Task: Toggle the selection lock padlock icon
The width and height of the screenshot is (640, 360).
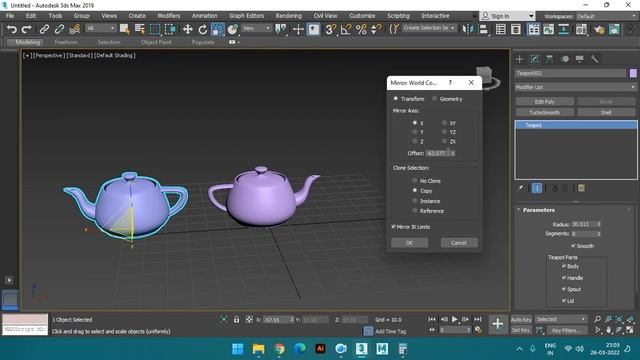Action: click(x=236, y=320)
